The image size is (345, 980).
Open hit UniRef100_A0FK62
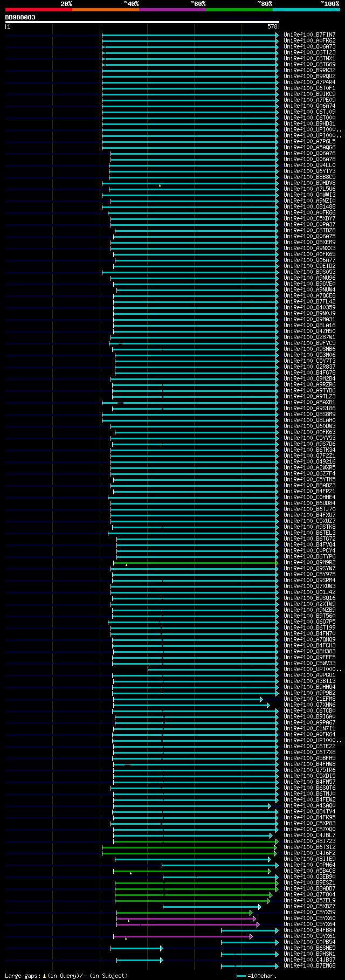point(309,41)
